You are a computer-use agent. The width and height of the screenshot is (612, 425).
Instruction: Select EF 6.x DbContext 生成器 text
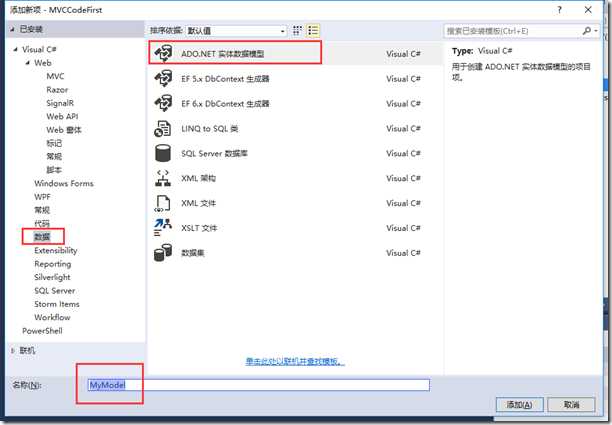pos(225,103)
